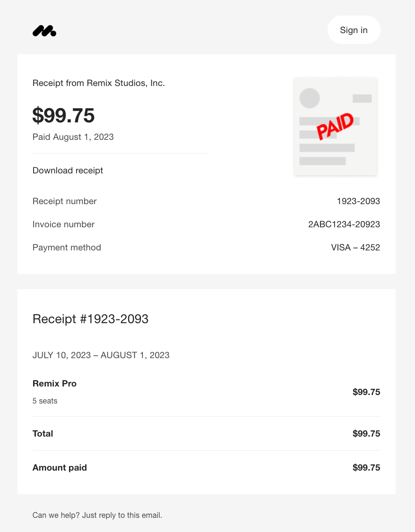
Task: Click the 5 seats description
Action: pos(45,401)
